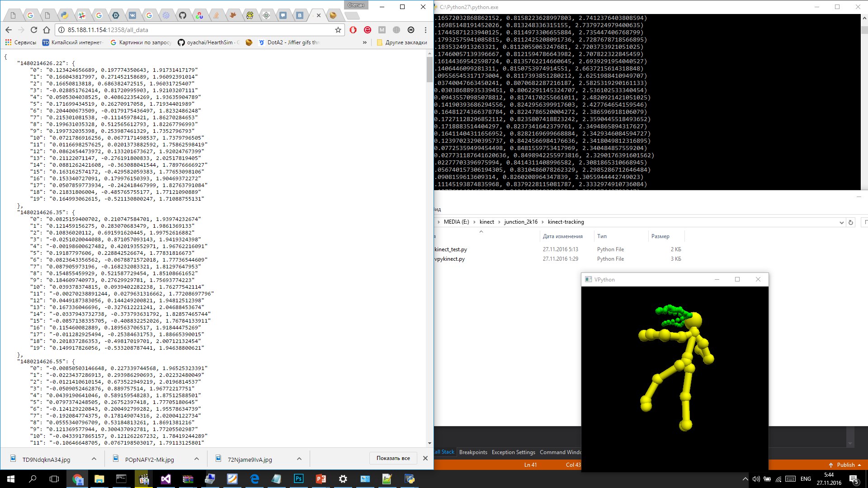Click the Показать все downloads button
Screen dimensions: 868x488
[393, 458]
